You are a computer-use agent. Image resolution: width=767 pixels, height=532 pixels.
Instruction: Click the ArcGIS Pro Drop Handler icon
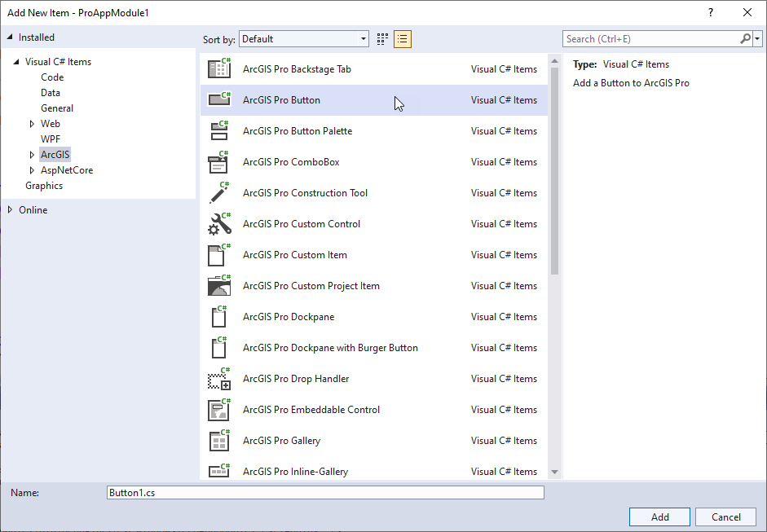219,379
